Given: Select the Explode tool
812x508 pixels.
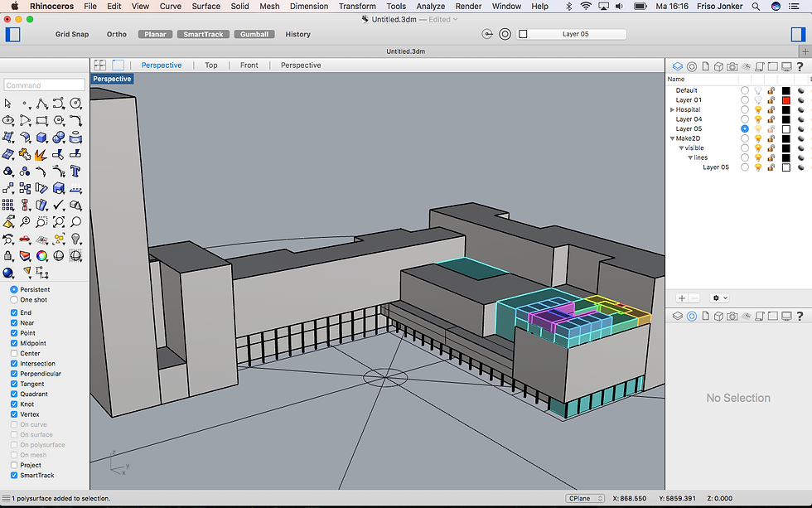Looking at the screenshot, I should tap(41, 154).
